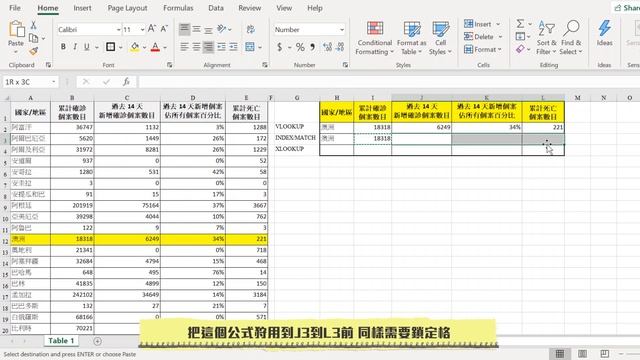Viewport: 640px width, 360px height.
Task: Align text right
Action: pos(209,47)
